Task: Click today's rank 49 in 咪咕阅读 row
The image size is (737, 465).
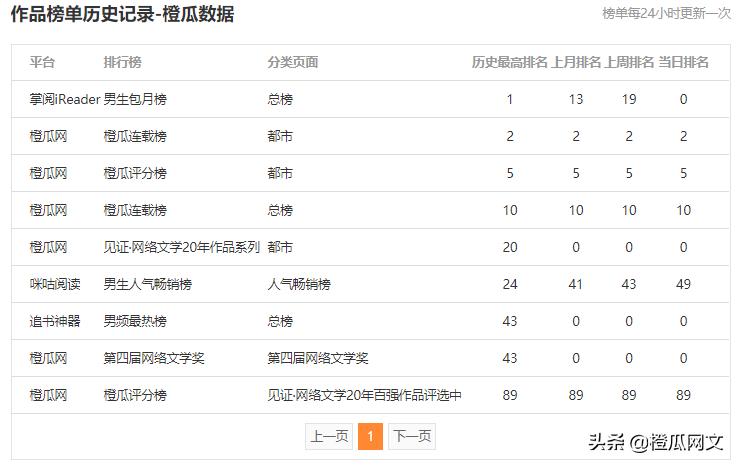Action: pyautogui.click(x=683, y=284)
